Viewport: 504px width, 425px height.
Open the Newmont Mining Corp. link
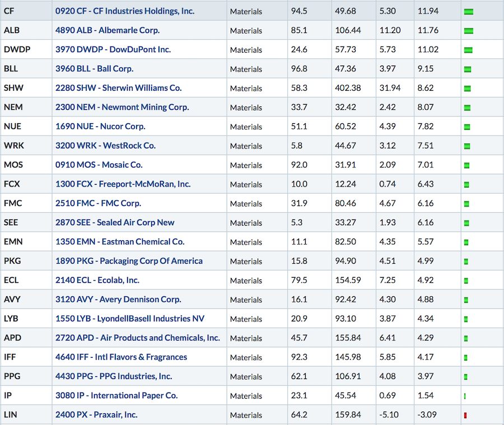click(122, 107)
